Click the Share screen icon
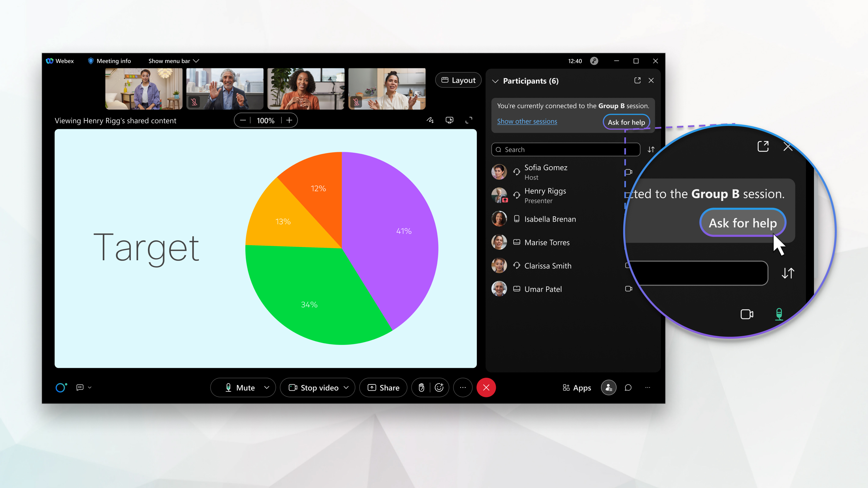 tap(382, 387)
